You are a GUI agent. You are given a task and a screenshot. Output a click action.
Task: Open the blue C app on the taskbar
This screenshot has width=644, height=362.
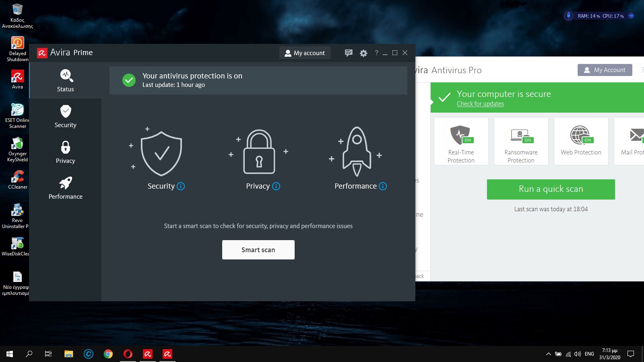[88, 354]
